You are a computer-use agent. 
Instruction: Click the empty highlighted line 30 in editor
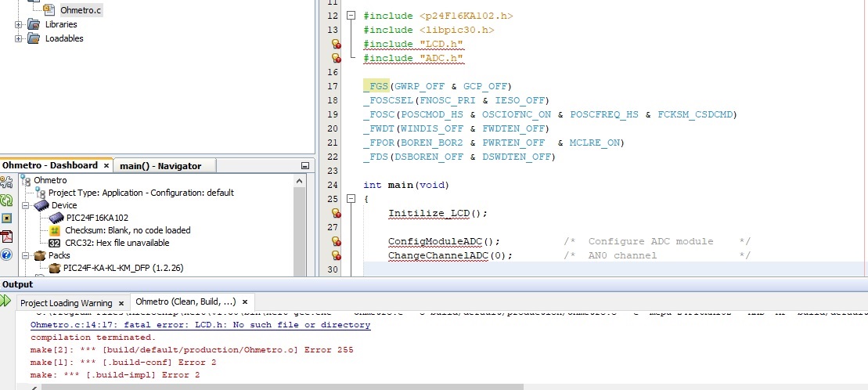pyautogui.click(x=614, y=269)
